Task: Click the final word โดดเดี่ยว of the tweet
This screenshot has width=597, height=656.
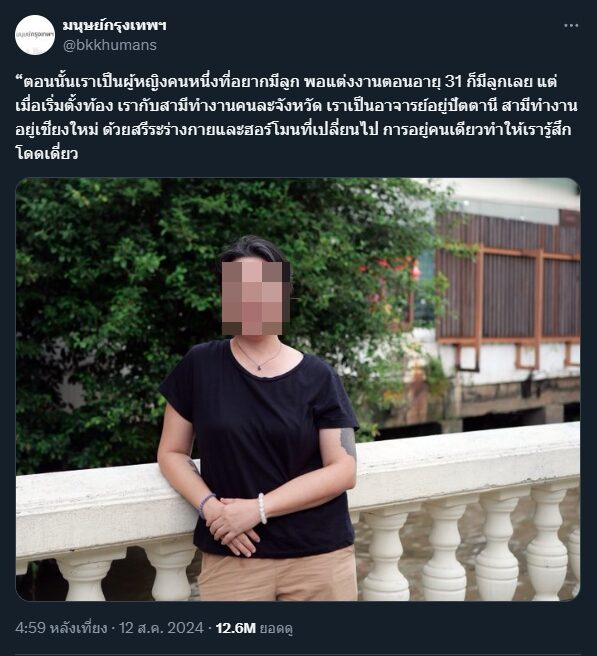Action: (46, 154)
